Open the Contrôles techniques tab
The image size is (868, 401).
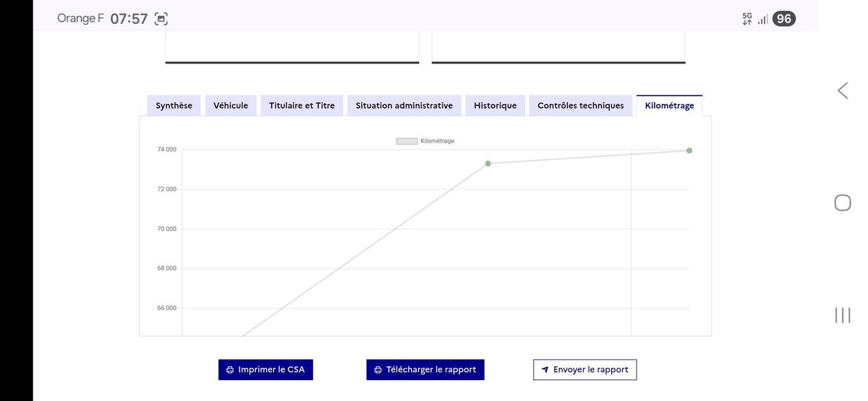[x=581, y=106]
